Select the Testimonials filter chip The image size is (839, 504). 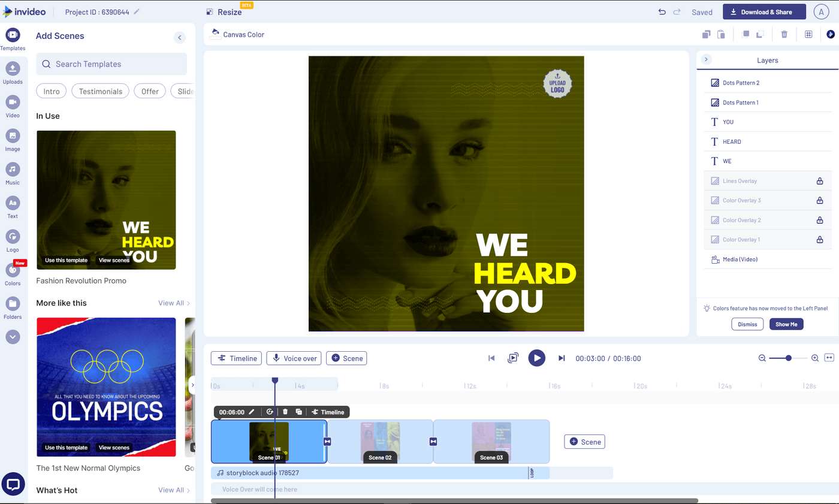point(99,91)
